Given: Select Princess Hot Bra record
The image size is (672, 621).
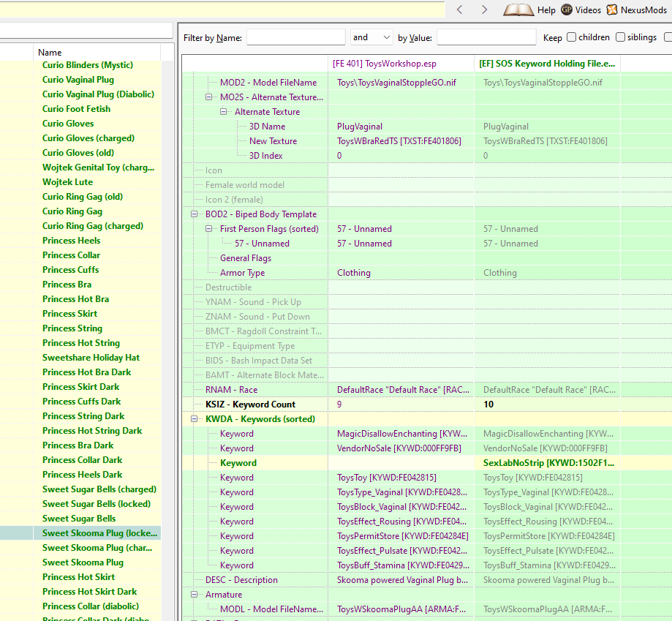Looking at the screenshot, I should [75, 299].
